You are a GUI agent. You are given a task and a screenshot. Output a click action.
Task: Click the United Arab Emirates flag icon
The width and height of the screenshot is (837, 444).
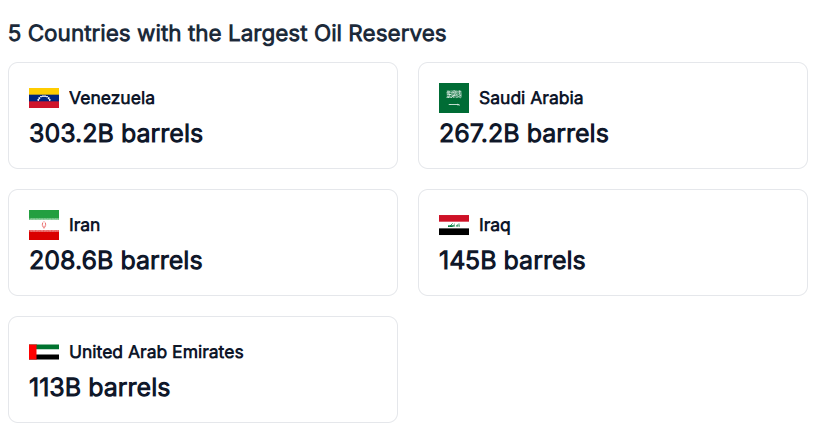tap(44, 352)
